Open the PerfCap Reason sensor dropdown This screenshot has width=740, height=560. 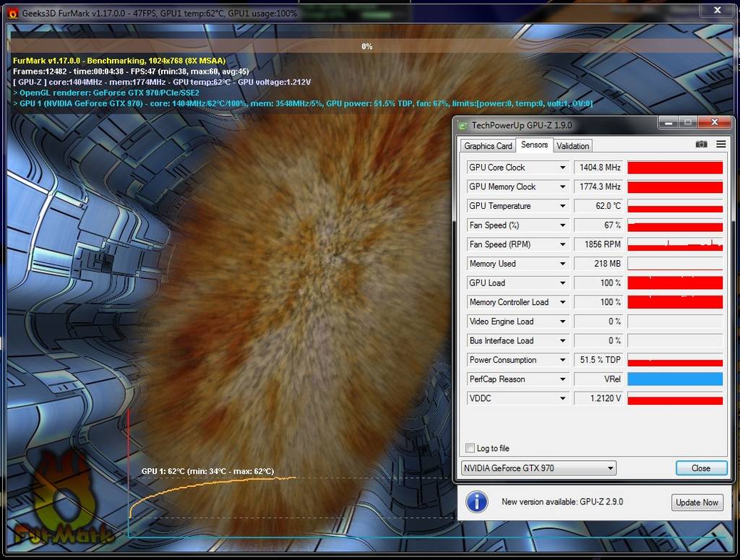[562, 379]
